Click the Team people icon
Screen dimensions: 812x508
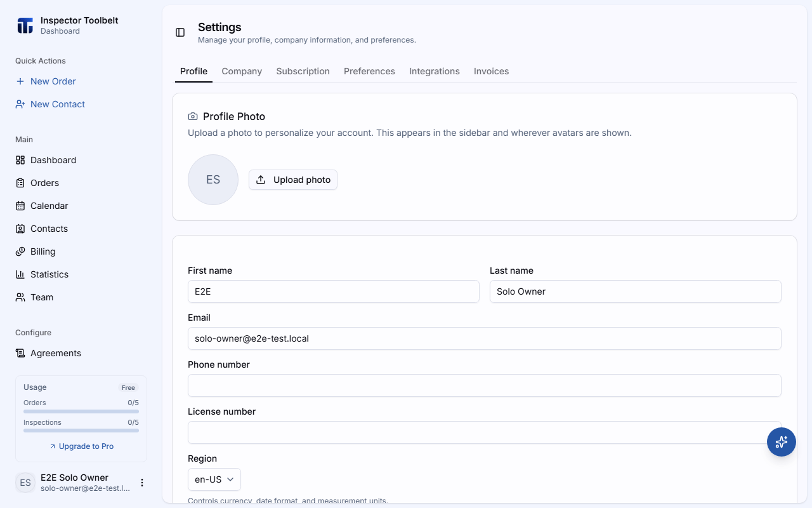click(20, 297)
